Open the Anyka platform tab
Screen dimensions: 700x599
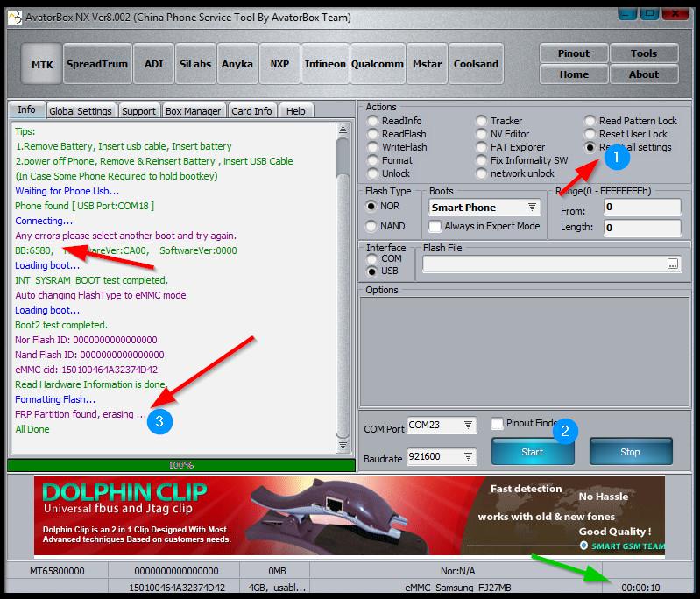click(237, 64)
